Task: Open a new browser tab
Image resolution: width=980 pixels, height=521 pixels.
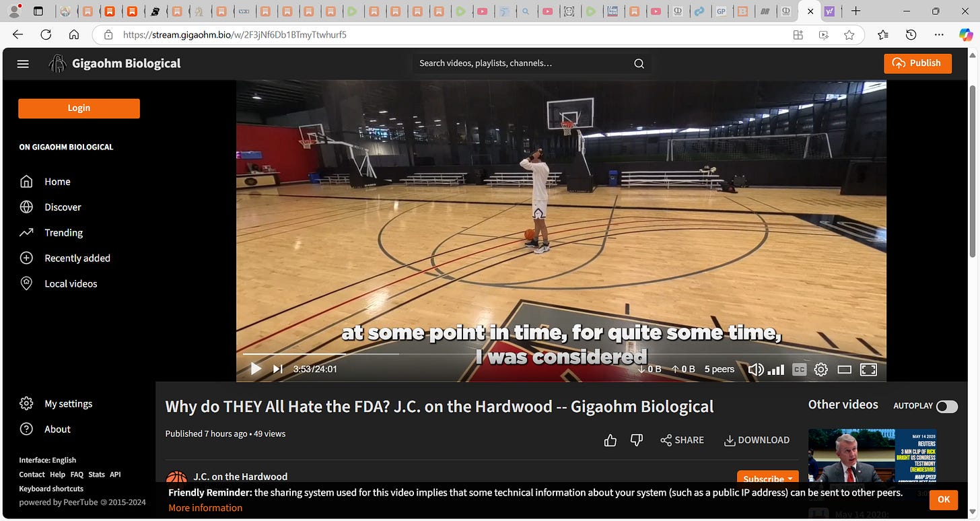Action: pos(855,11)
